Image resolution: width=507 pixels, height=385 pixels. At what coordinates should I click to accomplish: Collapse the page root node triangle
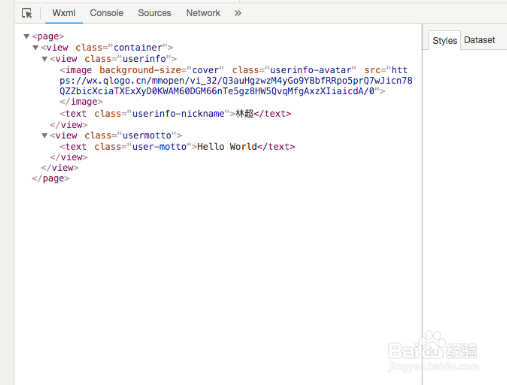(27, 36)
